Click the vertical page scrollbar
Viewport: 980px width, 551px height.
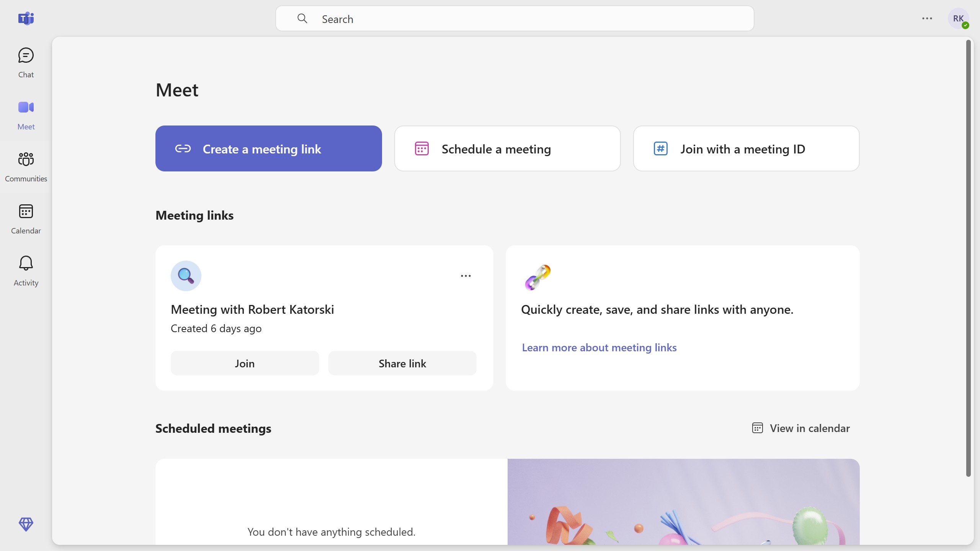968,258
